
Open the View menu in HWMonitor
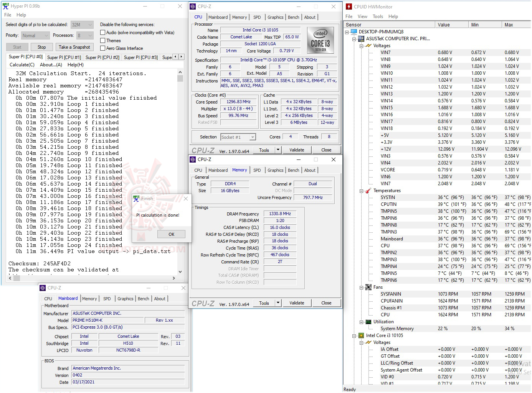coord(362,16)
